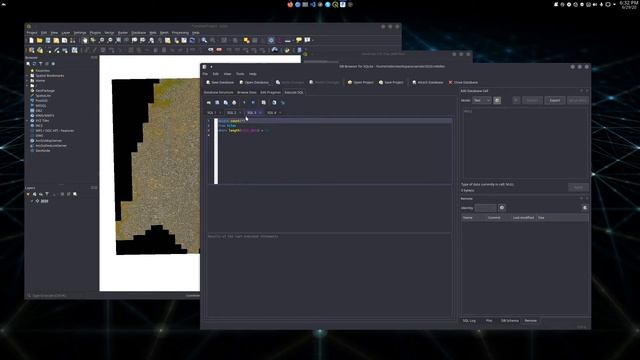Click Open Project folder icon in QGIS
Image resolution: width=640 pixels, height=360 pixels.
tap(40, 40)
